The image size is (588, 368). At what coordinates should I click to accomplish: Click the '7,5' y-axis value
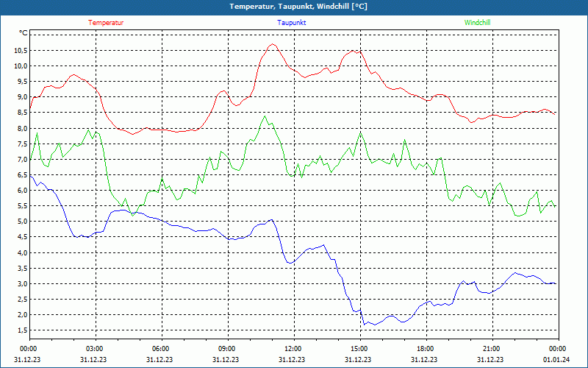pyautogui.click(x=23, y=144)
